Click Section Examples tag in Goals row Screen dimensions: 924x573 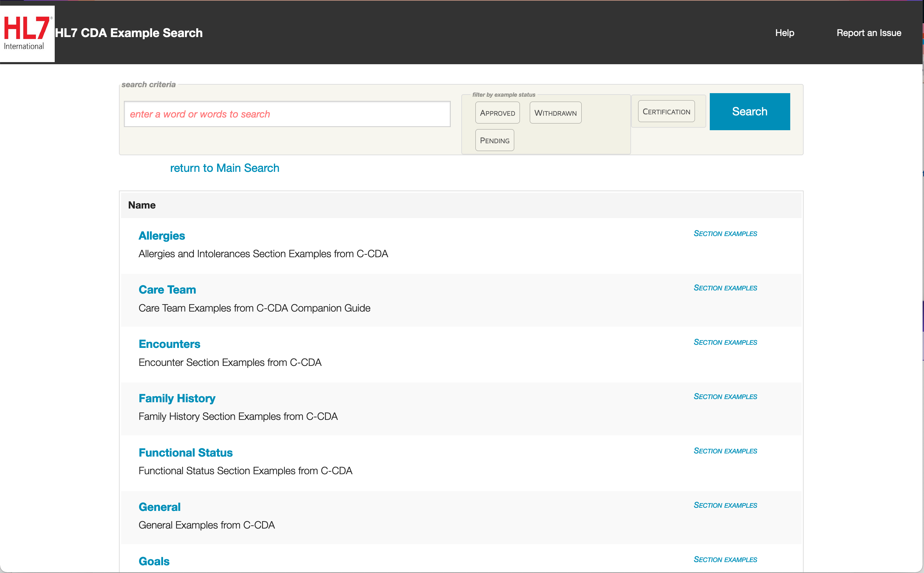725,559
